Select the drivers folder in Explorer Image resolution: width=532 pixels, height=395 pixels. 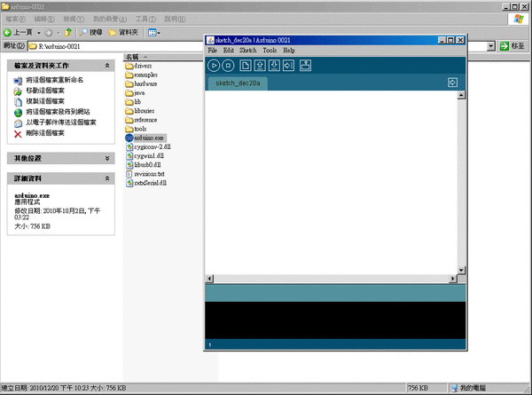[138, 66]
